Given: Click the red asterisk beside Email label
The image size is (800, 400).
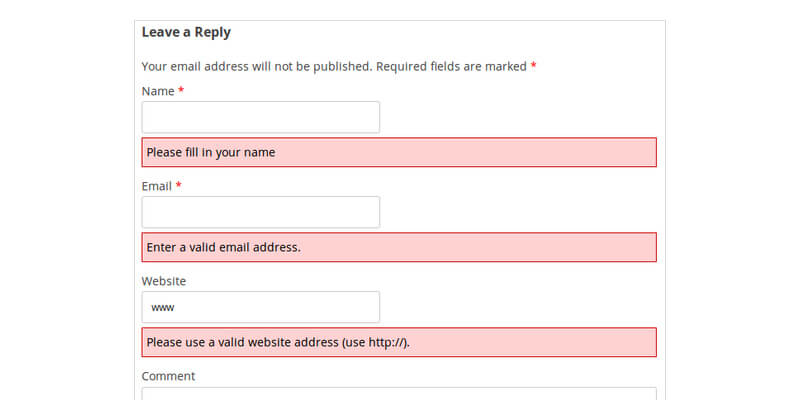Looking at the screenshot, I should pyautogui.click(x=179, y=186).
